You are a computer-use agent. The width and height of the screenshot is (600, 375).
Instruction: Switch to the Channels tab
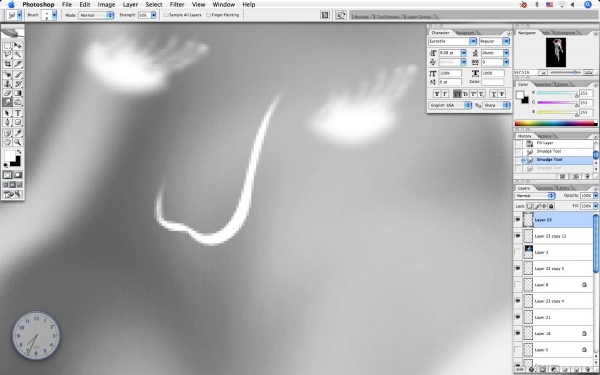click(x=545, y=188)
